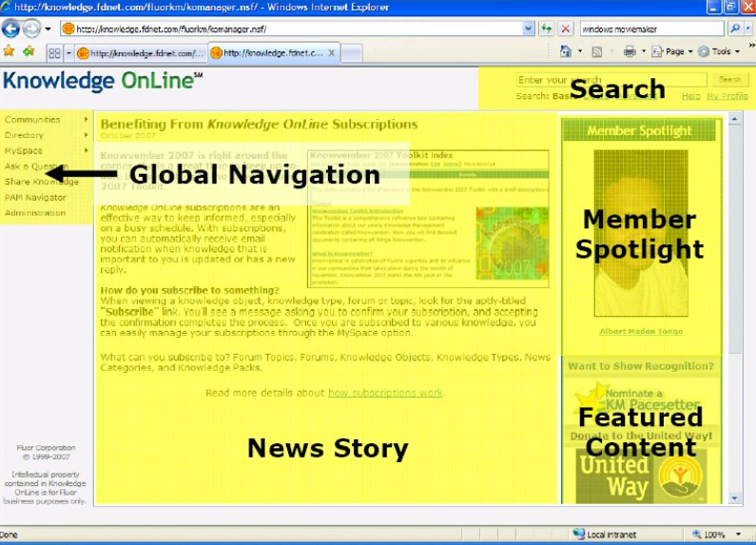756x545 pixels.
Task: Click the Enter your search field
Action: (x=611, y=80)
